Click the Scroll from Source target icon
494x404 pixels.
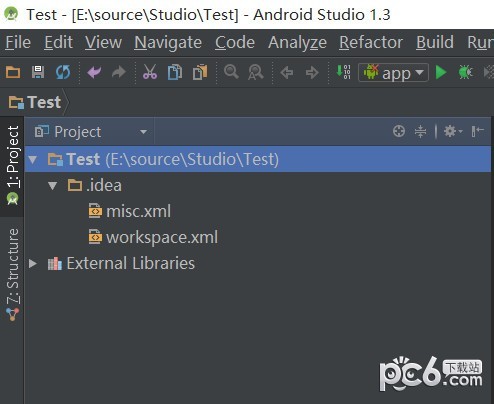(x=399, y=131)
